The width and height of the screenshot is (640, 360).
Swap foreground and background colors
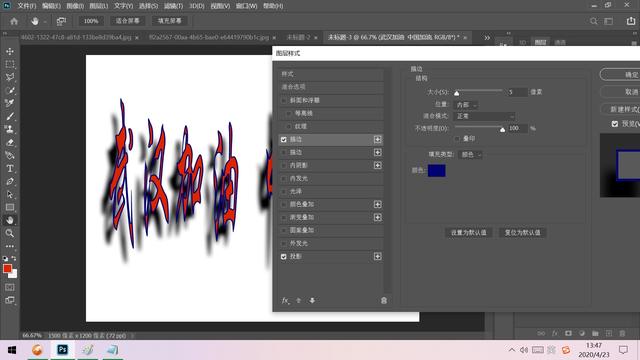tap(14, 258)
